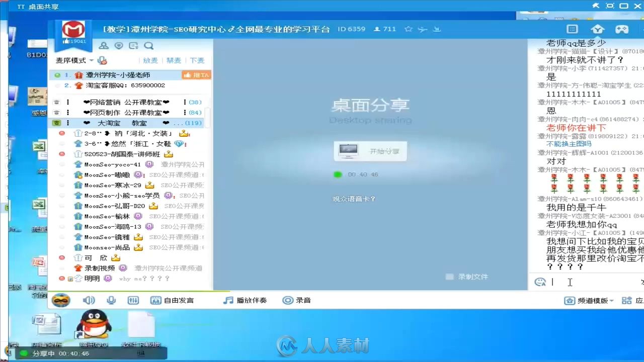Click the blue chat message 不能换主图吗
The width and height of the screenshot is (644, 362).
[x=569, y=144]
